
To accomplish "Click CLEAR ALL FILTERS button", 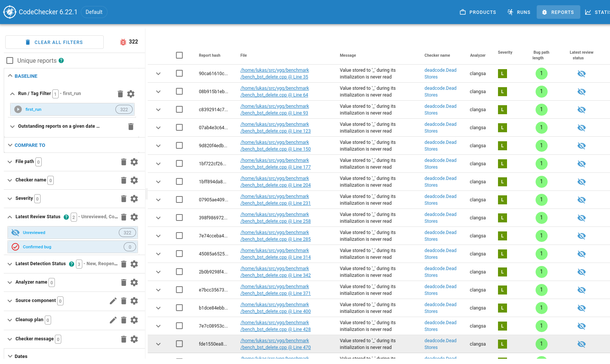I will point(54,42).
